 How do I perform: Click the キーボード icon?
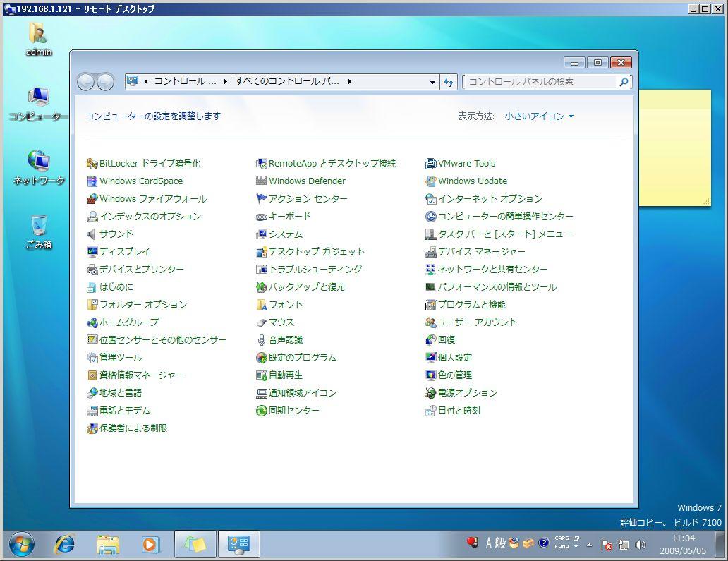pos(262,217)
